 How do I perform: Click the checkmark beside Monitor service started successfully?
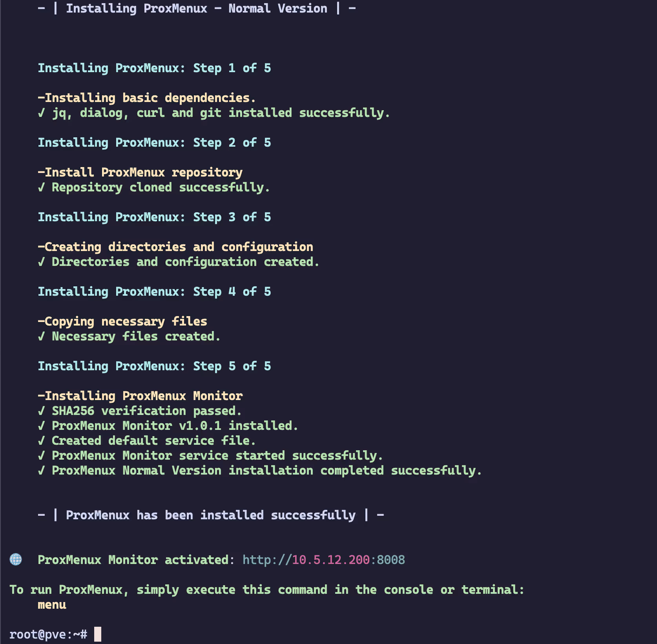pyautogui.click(x=42, y=456)
